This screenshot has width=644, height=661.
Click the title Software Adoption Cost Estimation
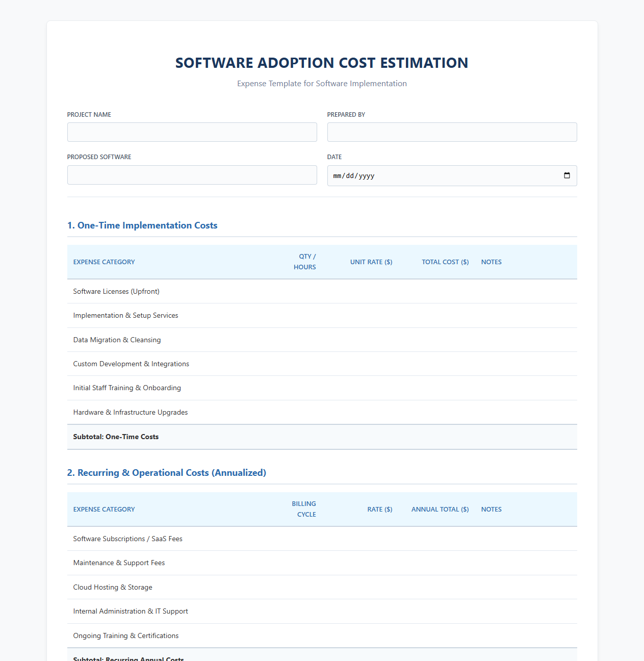pos(322,63)
